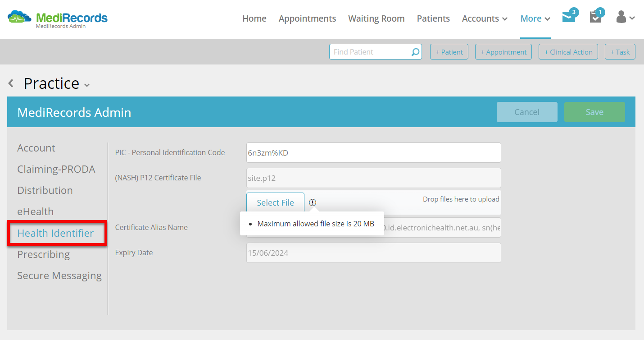Expand the Practice heading dropdown
This screenshot has width=644, height=340.
87,85
